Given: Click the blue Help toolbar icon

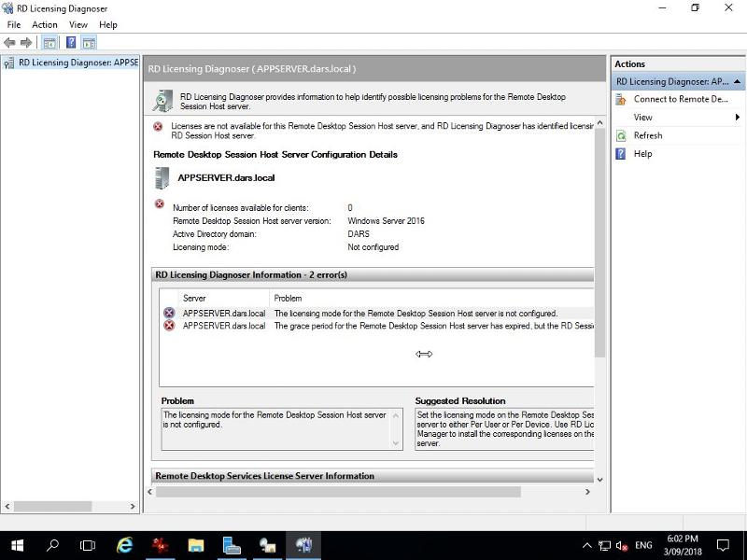Looking at the screenshot, I should (71, 43).
